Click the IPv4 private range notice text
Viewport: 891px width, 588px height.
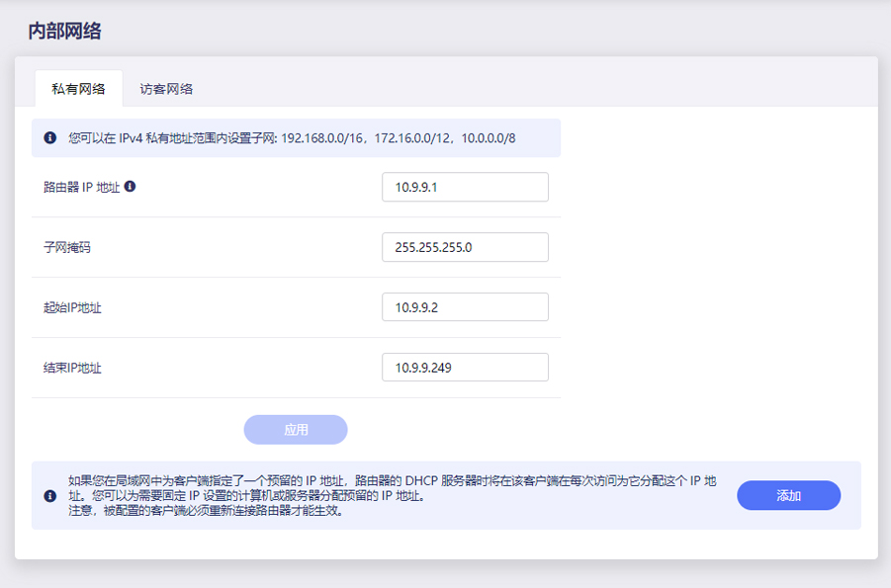[292, 138]
